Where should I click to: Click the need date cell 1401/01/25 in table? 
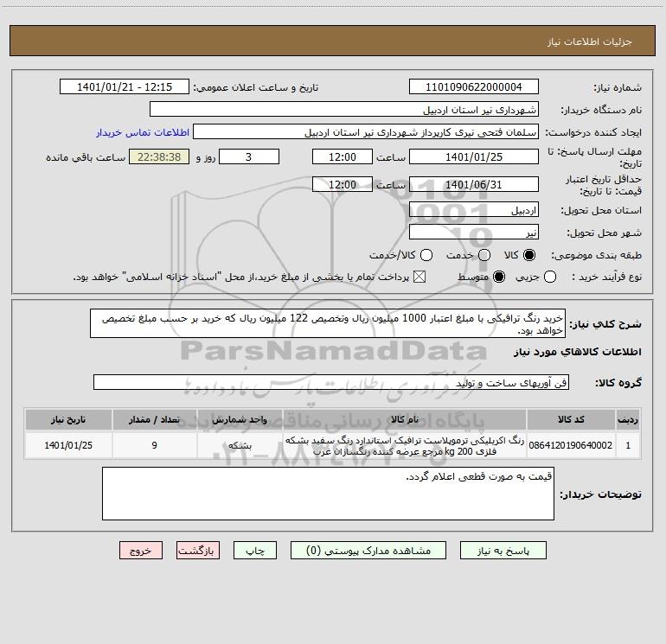coord(68,445)
